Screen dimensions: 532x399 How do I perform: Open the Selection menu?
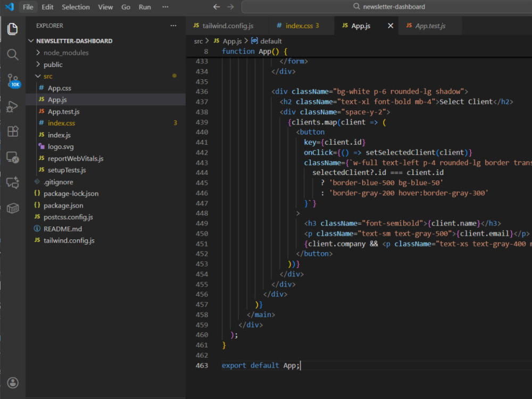(76, 7)
